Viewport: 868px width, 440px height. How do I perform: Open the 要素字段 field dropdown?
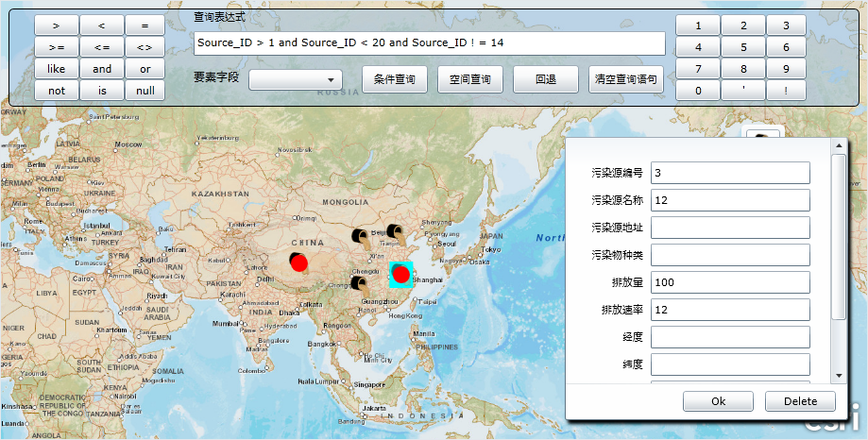tap(296, 79)
